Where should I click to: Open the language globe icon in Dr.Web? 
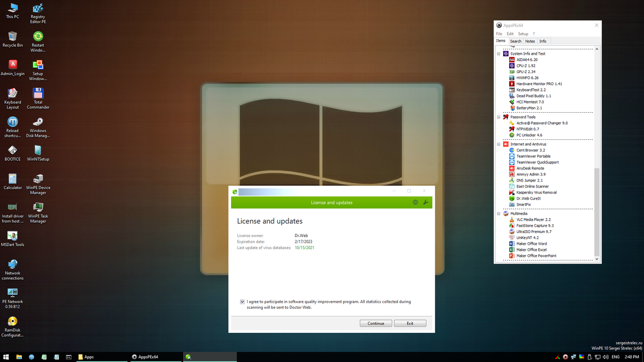[x=415, y=203]
